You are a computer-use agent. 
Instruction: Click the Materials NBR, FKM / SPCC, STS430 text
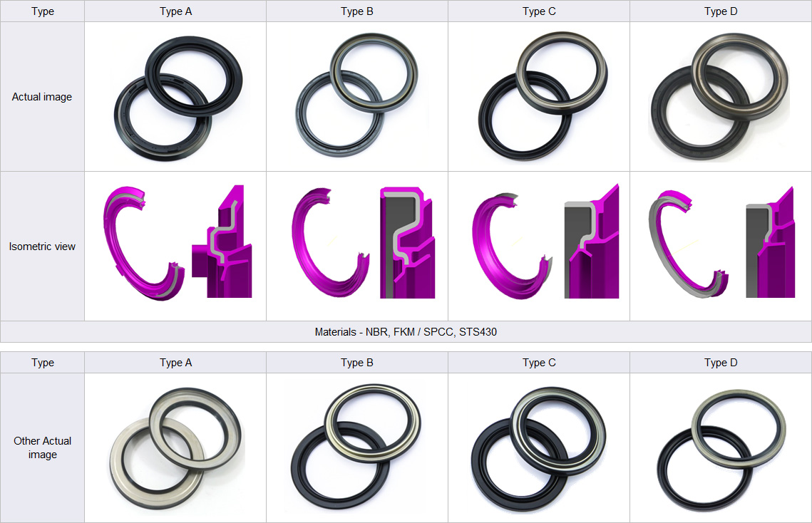[406, 332]
